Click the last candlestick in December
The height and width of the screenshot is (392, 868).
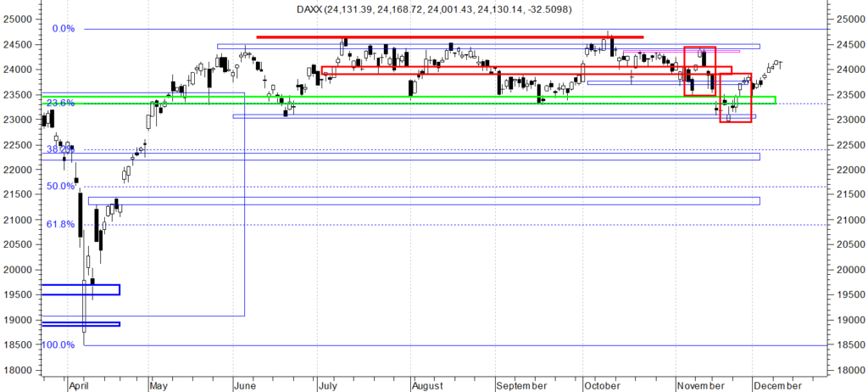[x=780, y=63]
